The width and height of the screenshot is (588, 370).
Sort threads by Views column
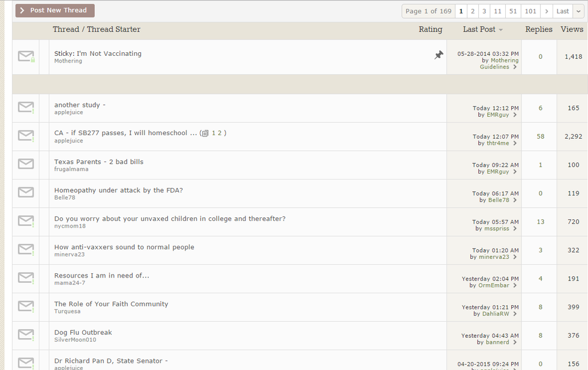tap(571, 29)
